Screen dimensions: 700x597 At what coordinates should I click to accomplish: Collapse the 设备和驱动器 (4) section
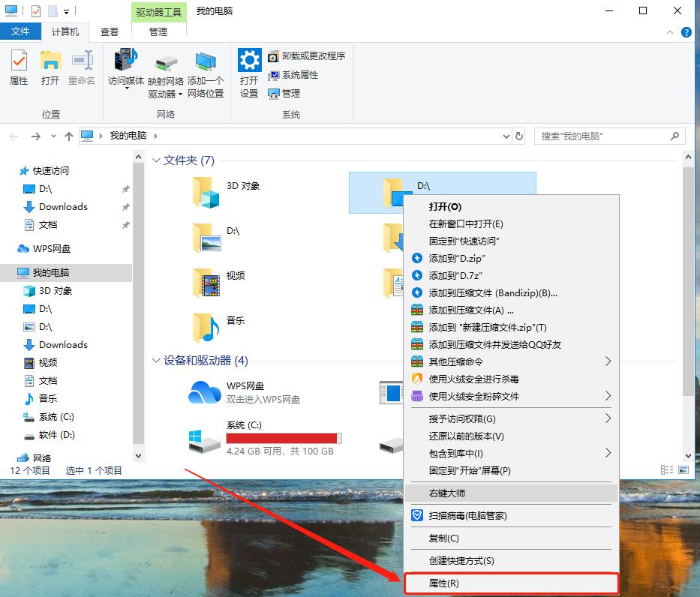pos(155,361)
